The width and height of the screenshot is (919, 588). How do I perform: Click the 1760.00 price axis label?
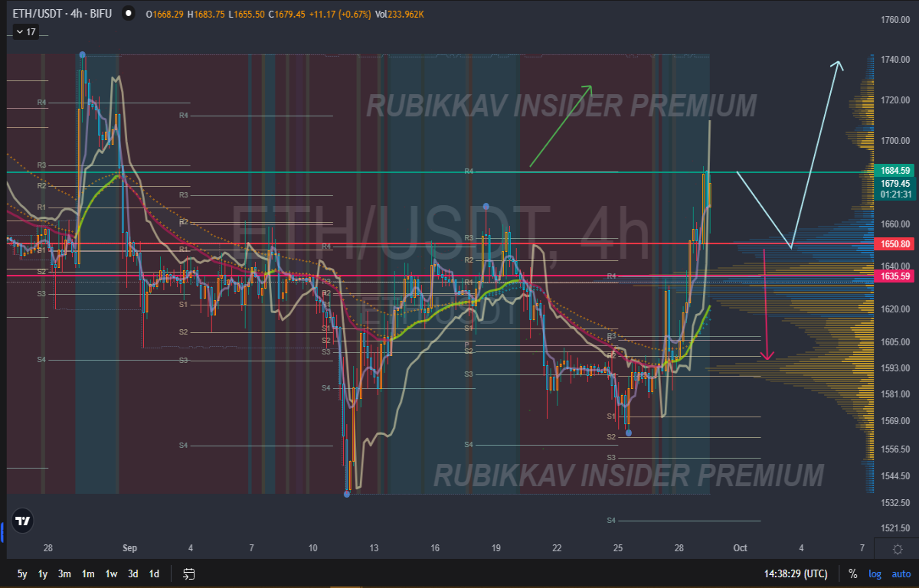coord(894,20)
